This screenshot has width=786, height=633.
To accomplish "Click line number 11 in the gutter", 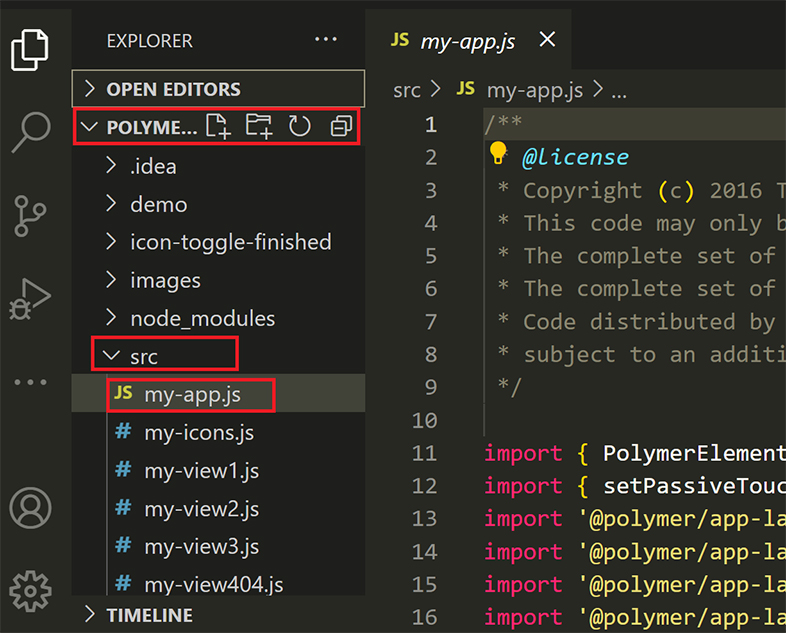I will 424,453.
